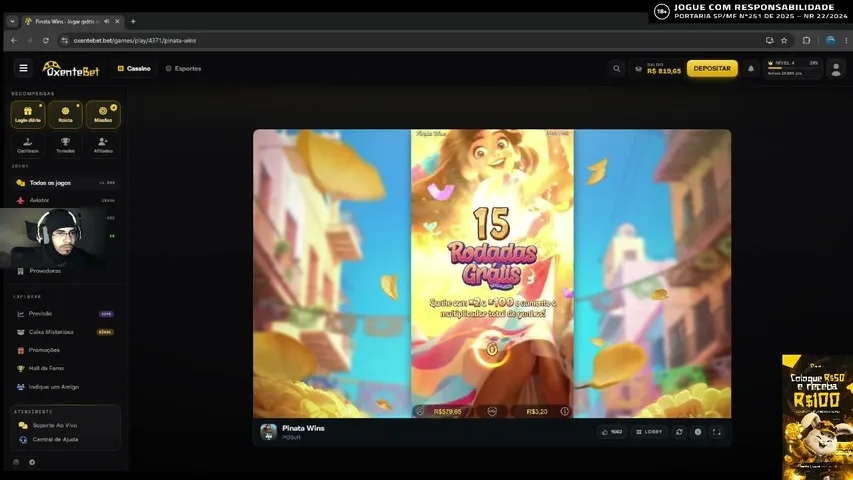This screenshot has width=853, height=480.
Task: Click the free spins start ring
Action: pos(492,349)
